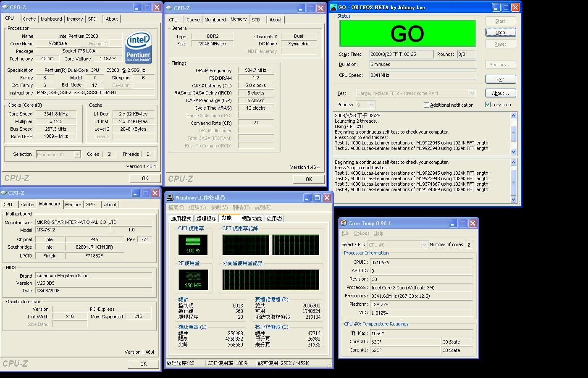The image size is (588, 378).
Task: Click the Duration 5 minutes field
Action: 423,64
